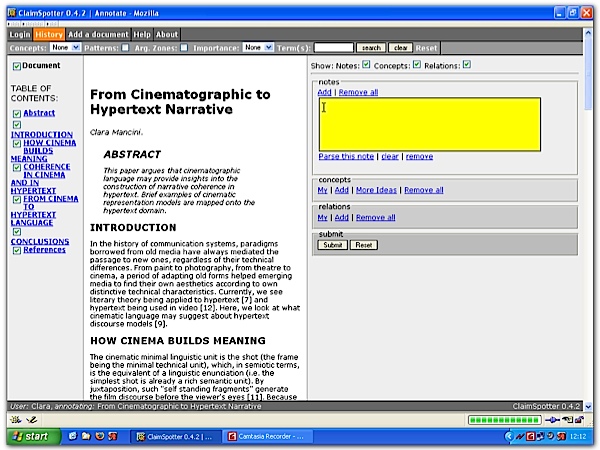Image resolution: width=600 pixels, height=450 pixels.
Task: Enable the Patterns checkbox
Action: (x=125, y=47)
